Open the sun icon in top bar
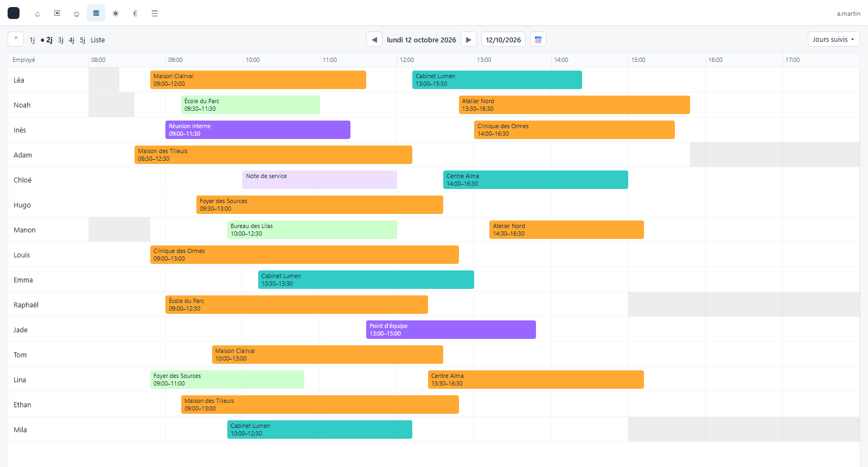Image resolution: width=868 pixels, height=467 pixels. coord(116,14)
